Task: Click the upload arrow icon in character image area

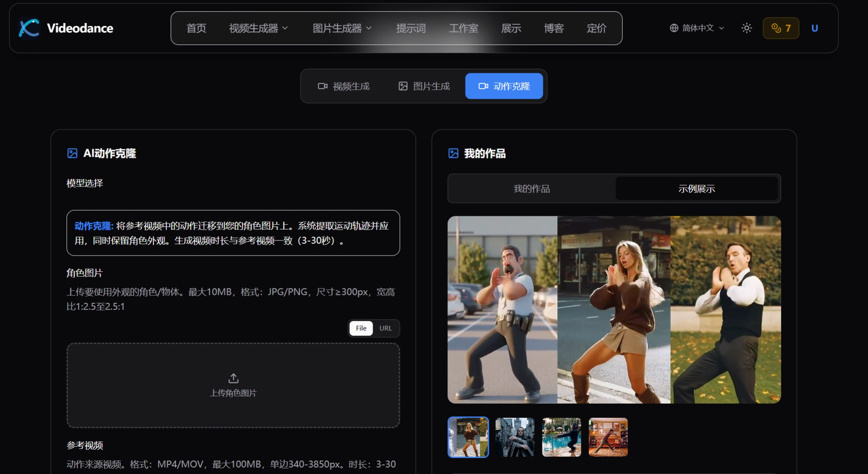Action: [x=233, y=377]
